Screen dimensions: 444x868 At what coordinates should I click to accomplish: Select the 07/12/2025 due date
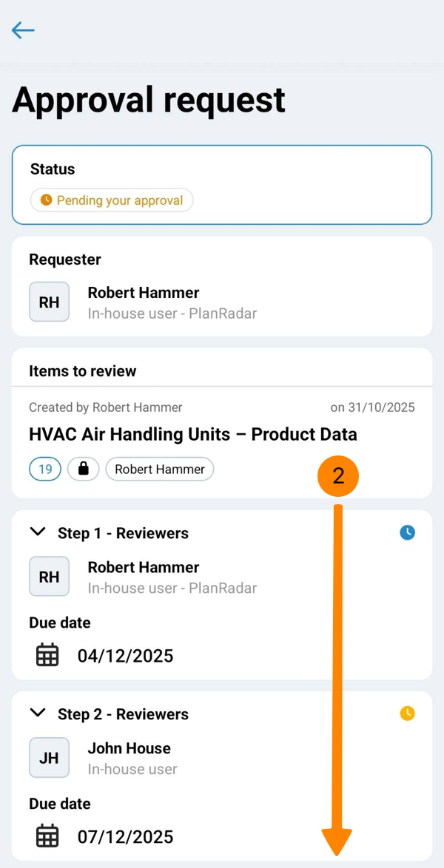pyautogui.click(x=125, y=837)
